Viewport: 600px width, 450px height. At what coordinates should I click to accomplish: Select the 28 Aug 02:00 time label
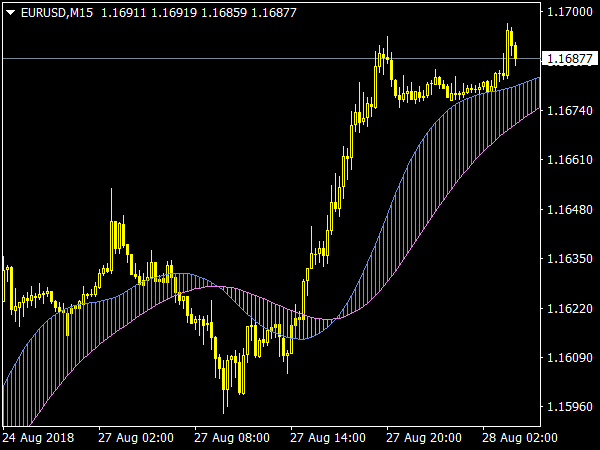[520, 438]
